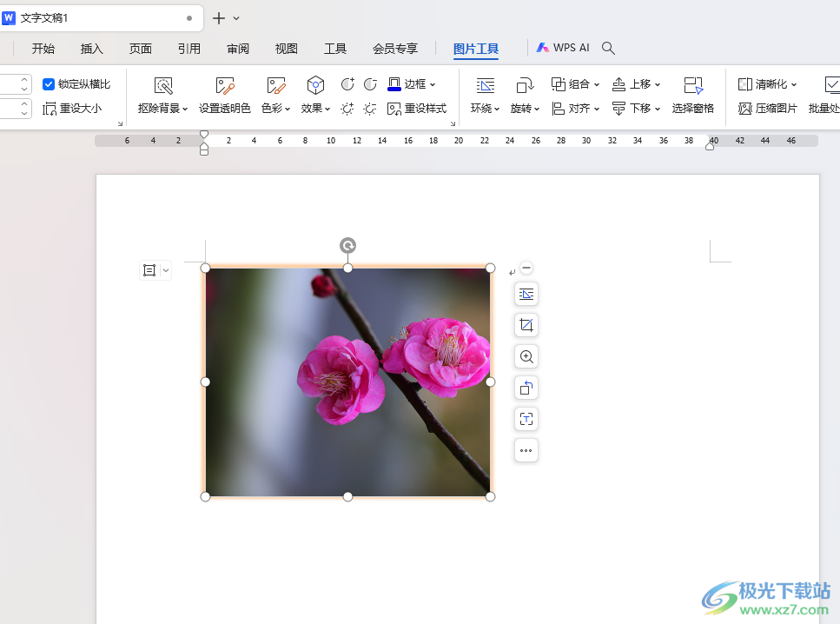Click the 重设样式 reset style button
This screenshot has height=624, width=840.
click(417, 109)
